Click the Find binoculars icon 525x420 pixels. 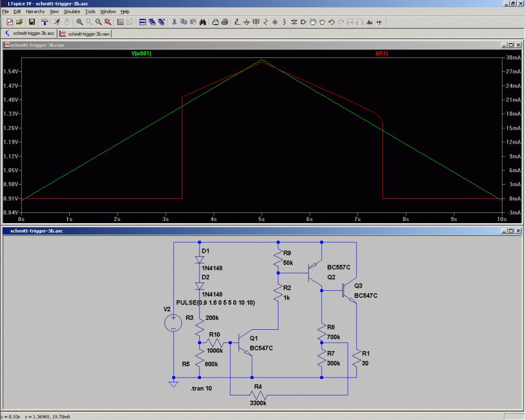[x=203, y=22]
